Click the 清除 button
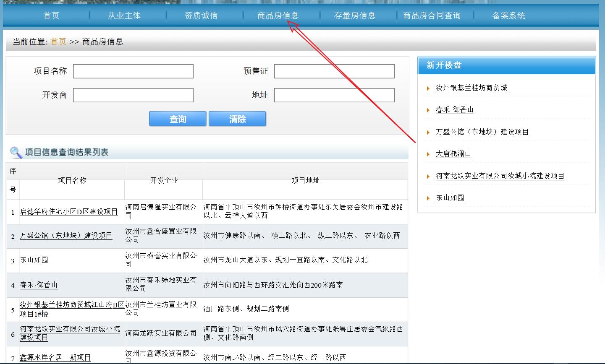Viewport: 605px width, 364px height. coord(237,119)
